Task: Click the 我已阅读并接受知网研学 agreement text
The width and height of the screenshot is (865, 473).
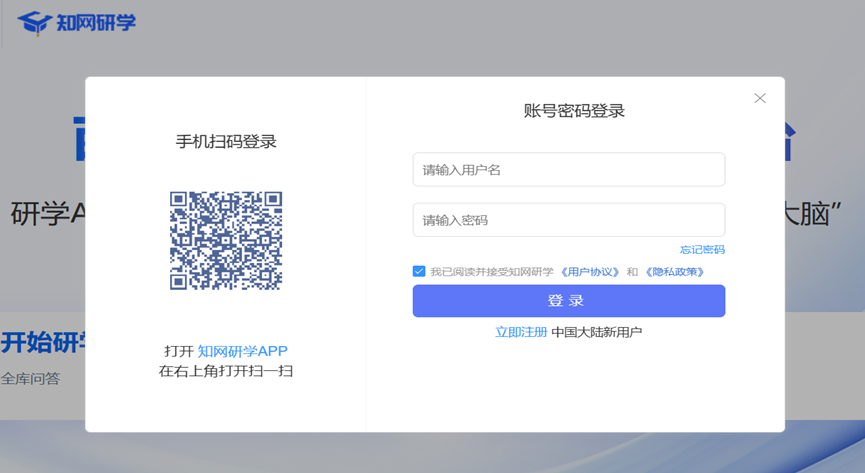Action: [491, 272]
